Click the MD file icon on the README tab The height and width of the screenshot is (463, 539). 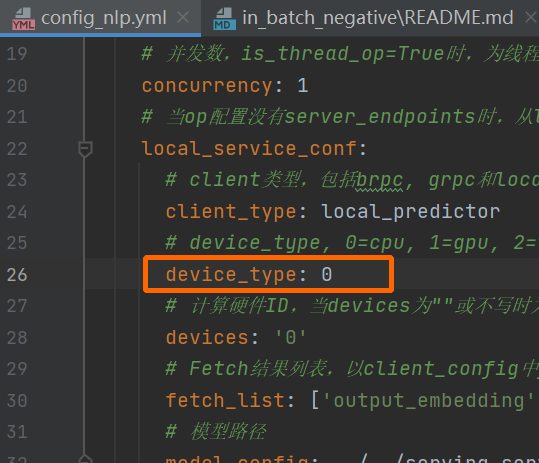coord(224,19)
